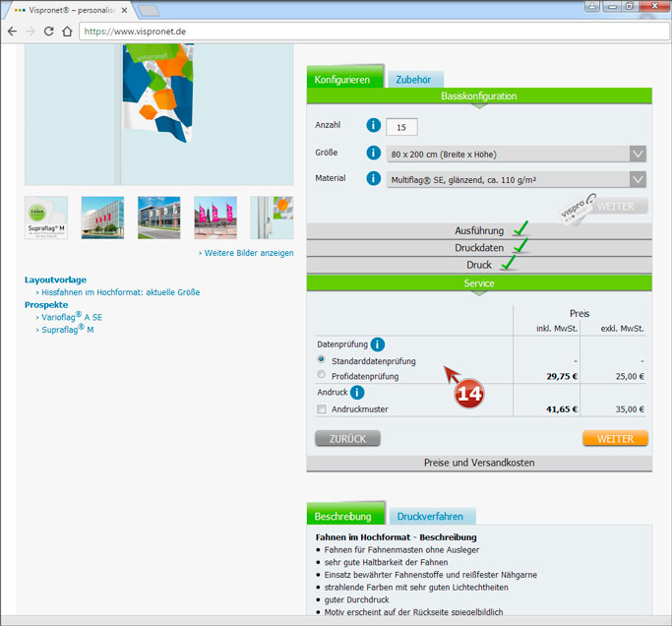This screenshot has height=626, width=672.
Task: Expand the Druck section
Action: 479,265
